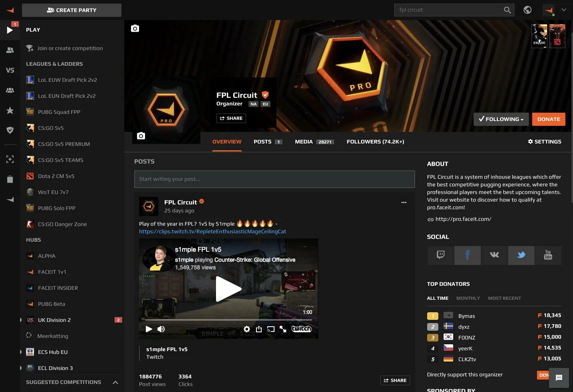Open the shield verification icon in sidebar
The width and height of the screenshot is (573, 392).
tap(10, 130)
